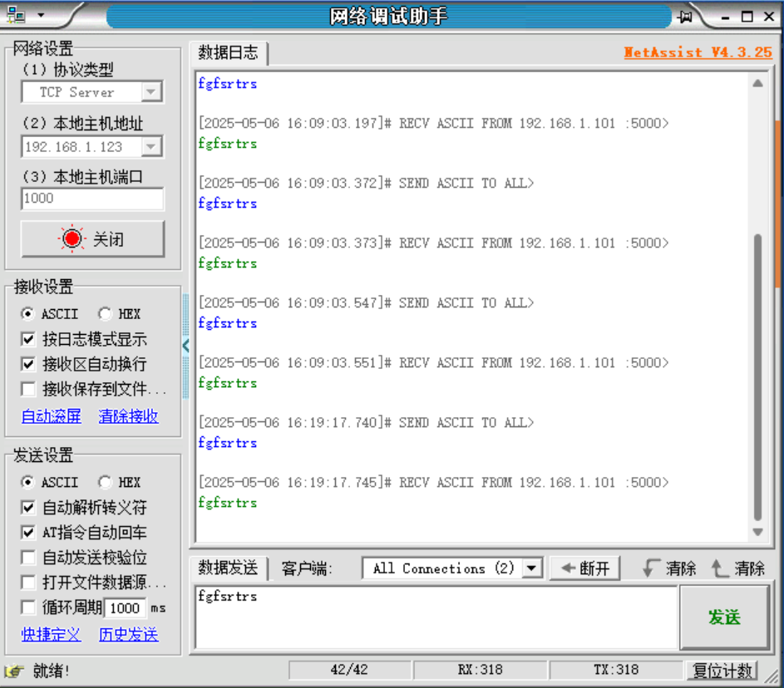Collapse the left settings panel arrow
Screen dimensions: 784x688
(x=185, y=346)
